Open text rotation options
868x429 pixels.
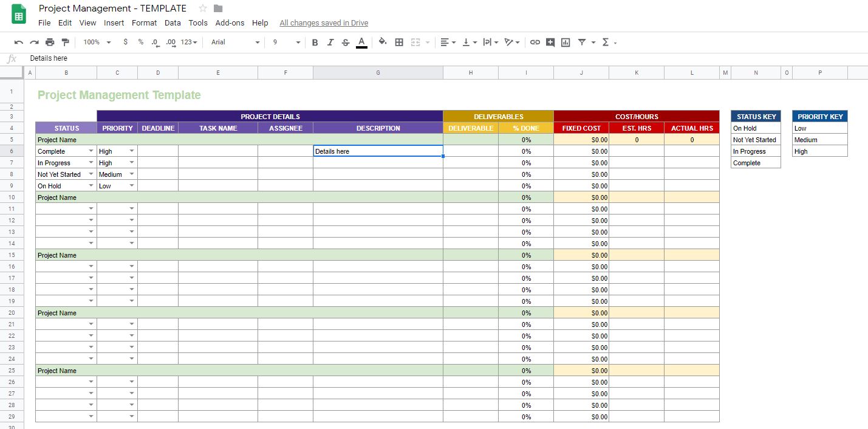[512, 42]
